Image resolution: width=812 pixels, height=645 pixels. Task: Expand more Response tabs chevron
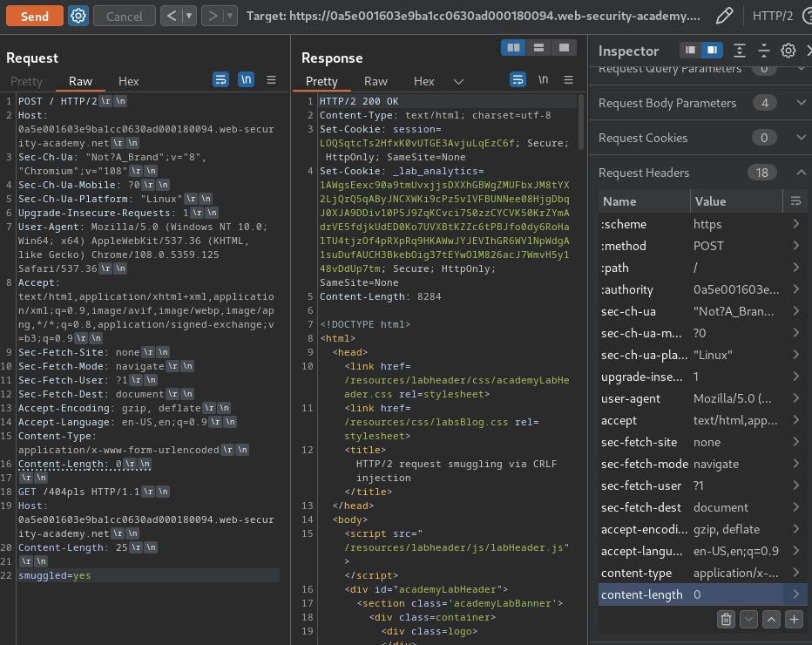tap(458, 81)
